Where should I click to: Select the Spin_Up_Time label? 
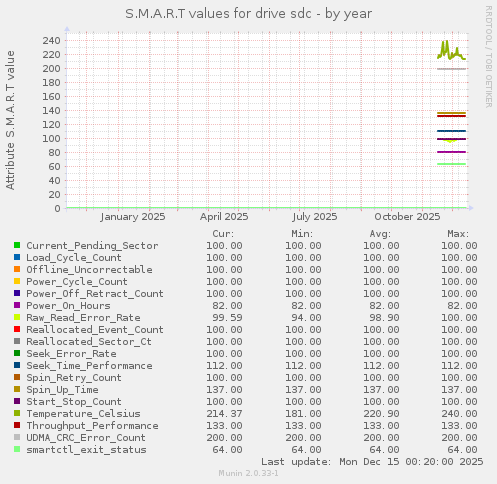pyautogui.click(x=62, y=390)
